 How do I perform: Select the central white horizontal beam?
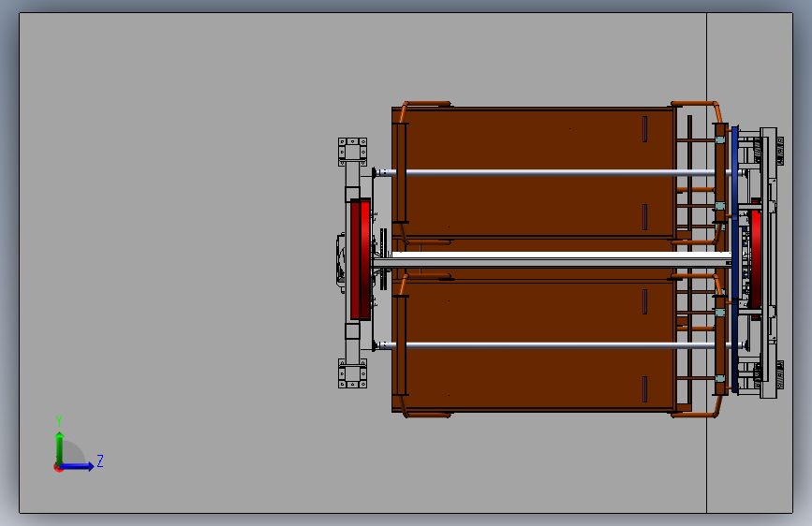point(552,260)
